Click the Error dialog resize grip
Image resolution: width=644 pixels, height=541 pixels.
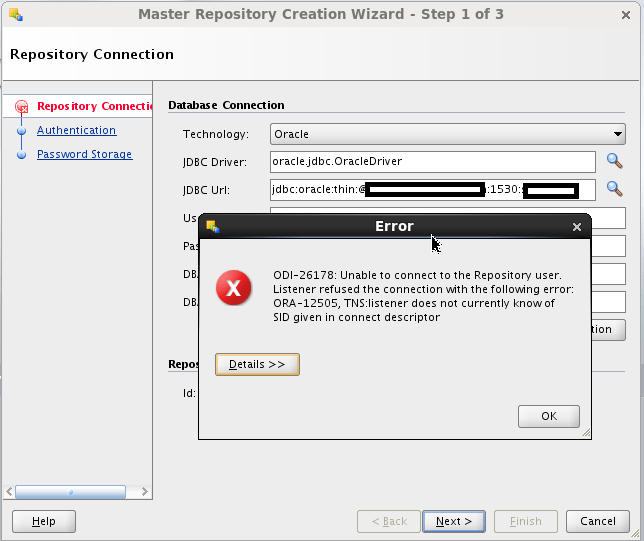586,433
